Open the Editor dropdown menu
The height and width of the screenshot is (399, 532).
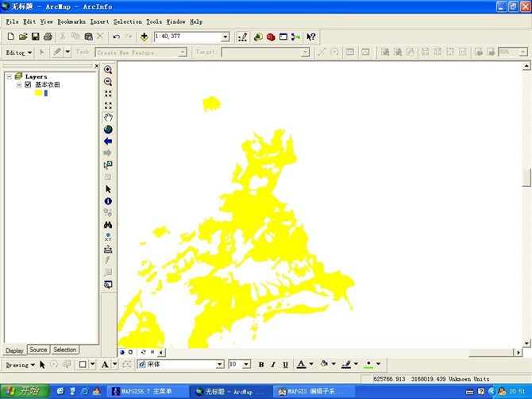click(19, 52)
